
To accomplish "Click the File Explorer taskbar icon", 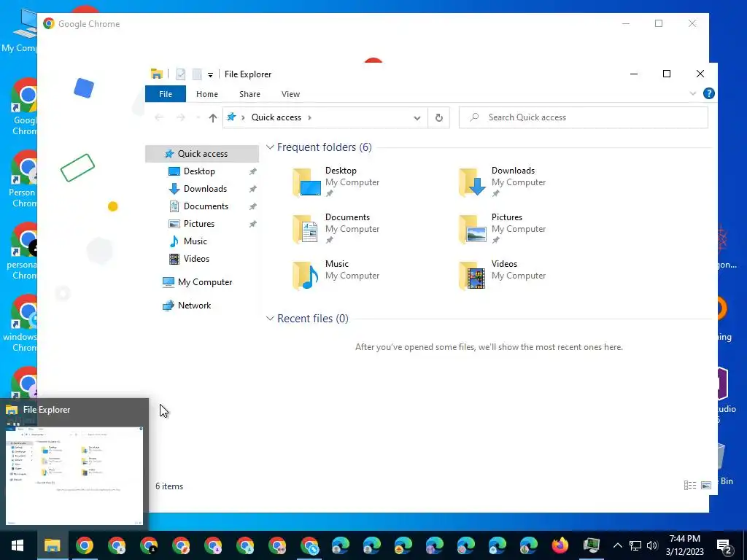I will pos(53,545).
